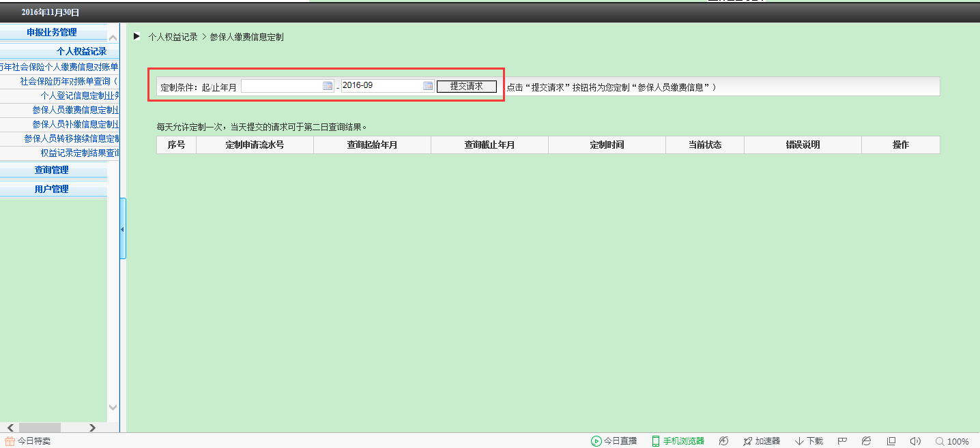This screenshot has height=448, width=980.
Task: Click the sidebar scroll down arrow
Action: [x=113, y=407]
